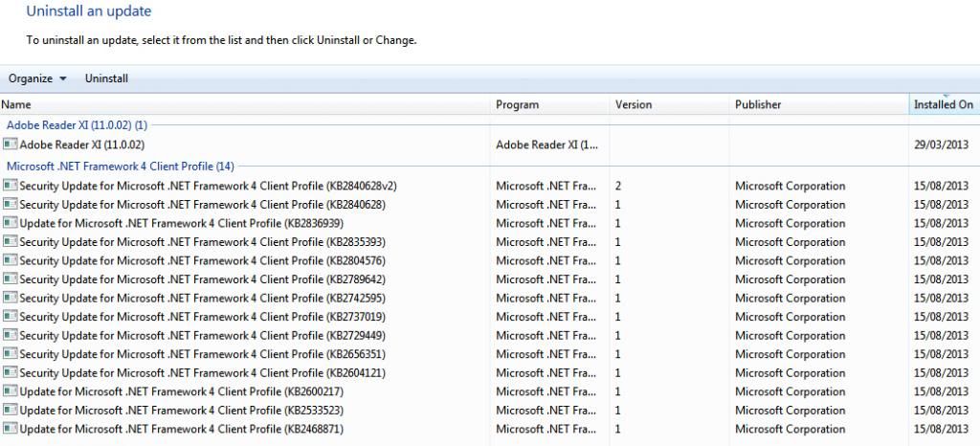Click icon of Security Update KB2804576
This screenshot has width=980, height=446.
coord(10,260)
